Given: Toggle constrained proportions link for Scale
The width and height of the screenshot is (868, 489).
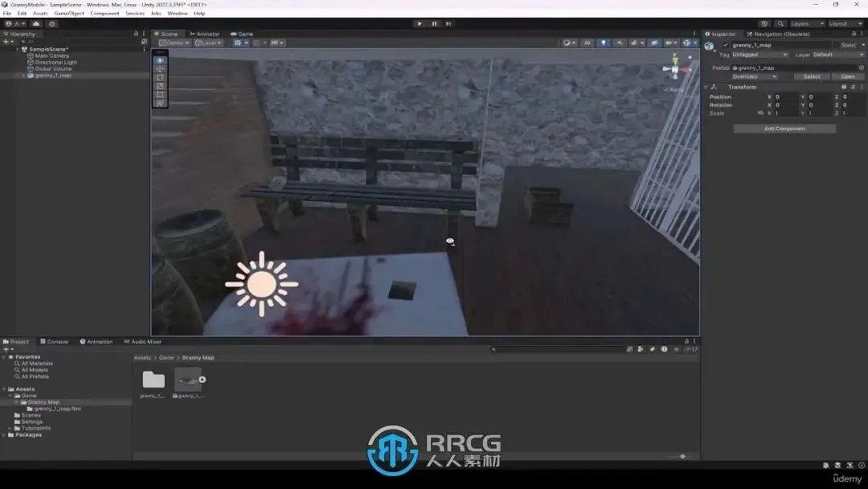Looking at the screenshot, I should (x=760, y=113).
